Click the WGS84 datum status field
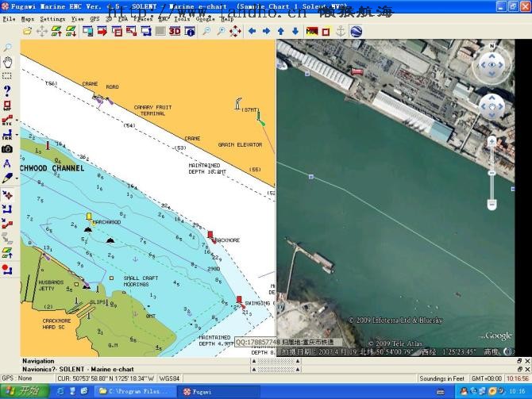 click(x=169, y=378)
